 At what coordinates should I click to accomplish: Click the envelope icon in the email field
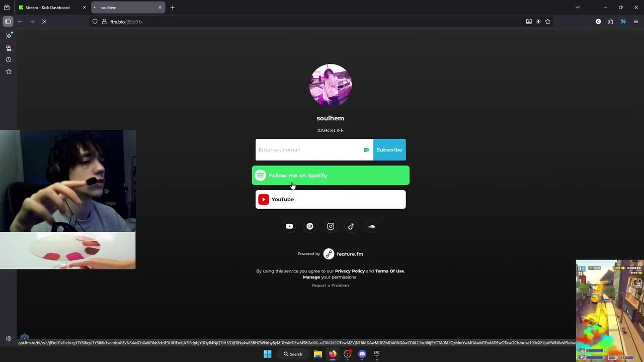366,150
